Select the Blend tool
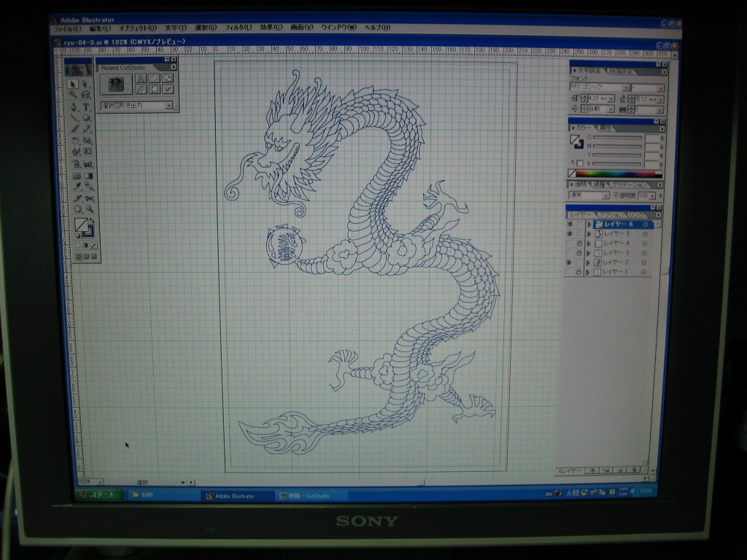The height and width of the screenshot is (560, 747). (90, 187)
